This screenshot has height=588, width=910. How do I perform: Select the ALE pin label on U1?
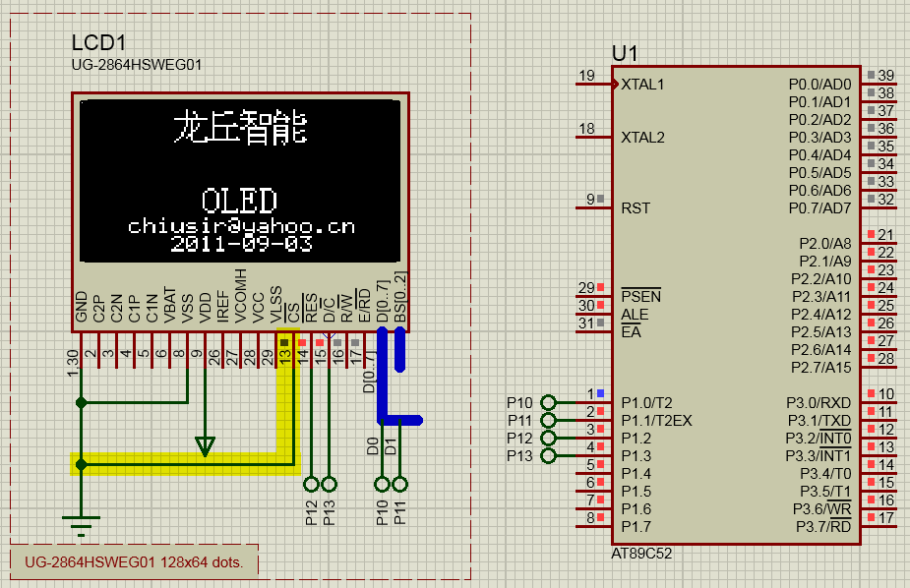[635, 315]
